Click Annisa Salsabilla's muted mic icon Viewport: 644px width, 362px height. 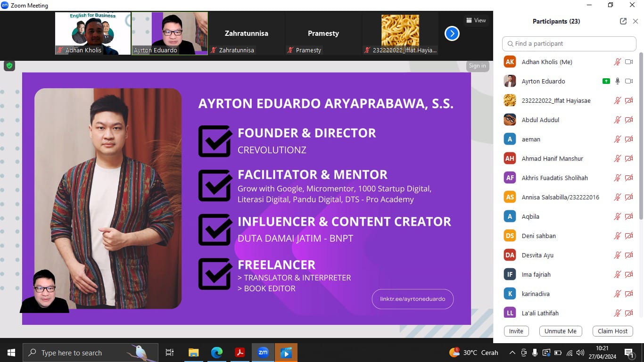(x=617, y=197)
